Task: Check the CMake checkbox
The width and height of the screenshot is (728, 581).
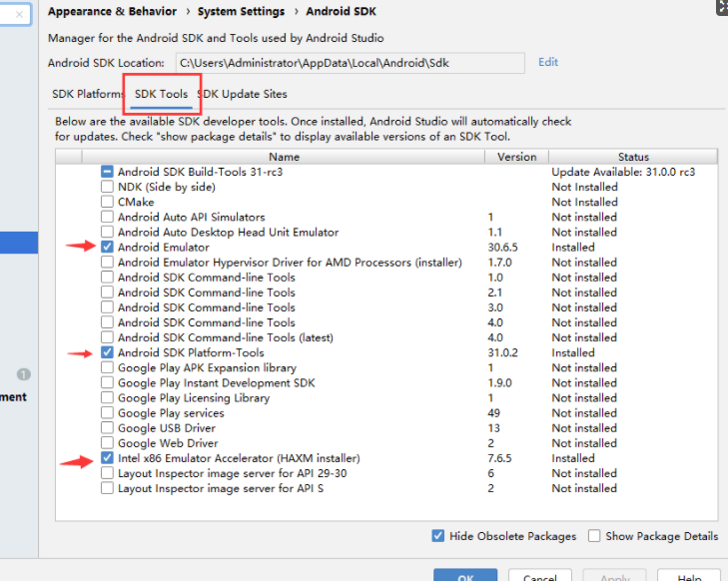Action: point(107,202)
